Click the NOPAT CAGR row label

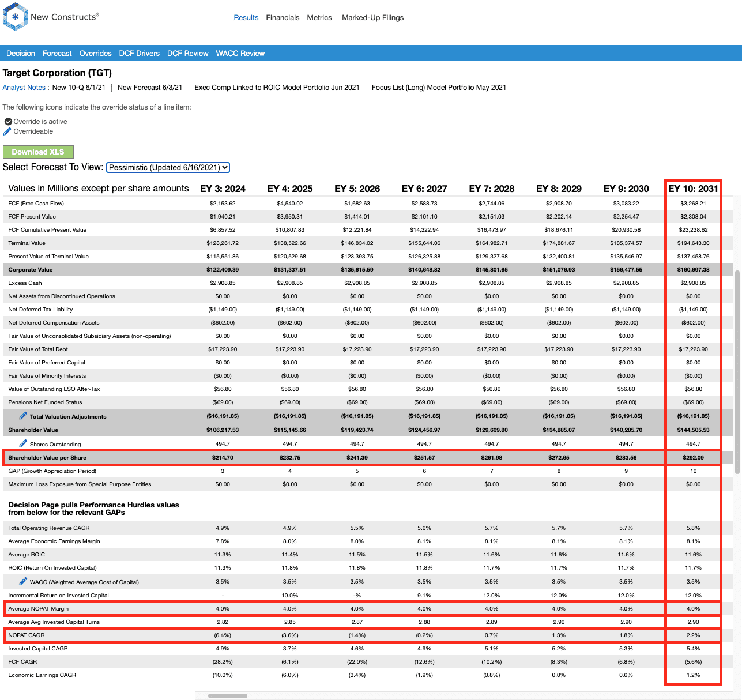pyautogui.click(x=27, y=635)
